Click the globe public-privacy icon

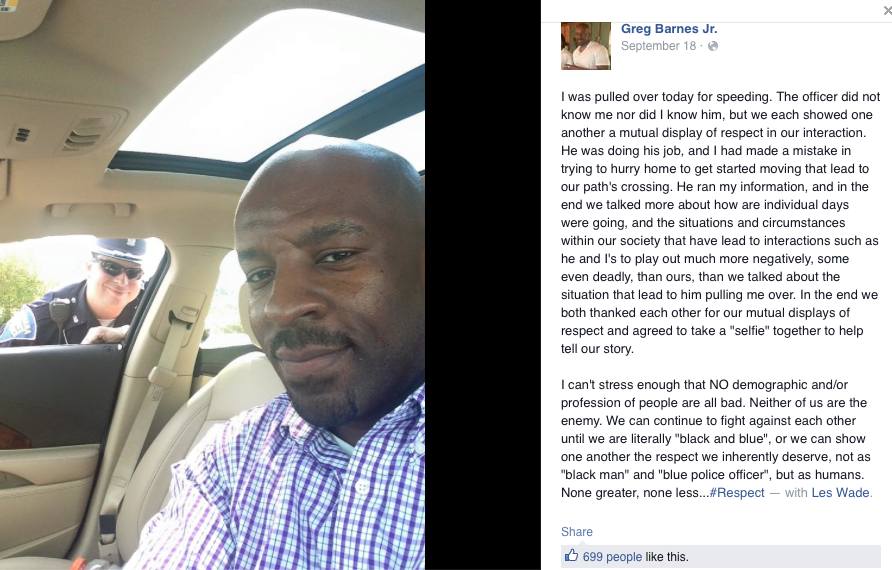pos(712,46)
